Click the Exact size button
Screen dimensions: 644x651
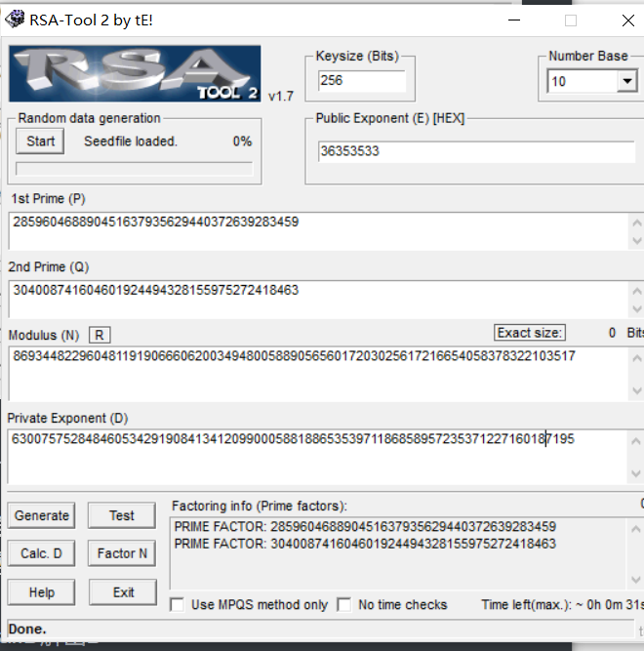(530, 333)
